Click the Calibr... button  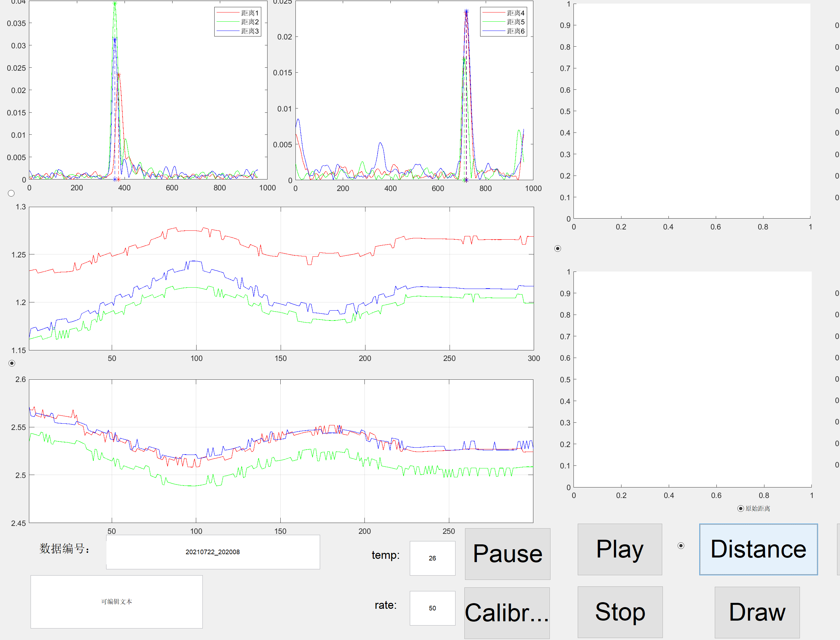[507, 613]
